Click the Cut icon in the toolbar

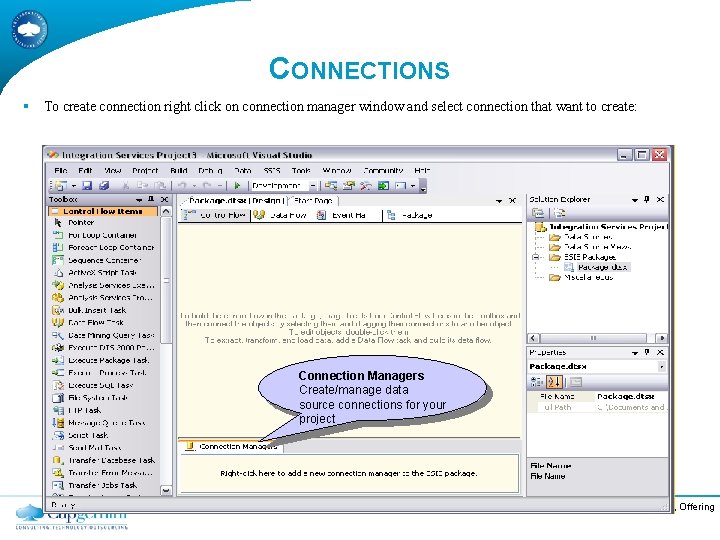pos(125,186)
